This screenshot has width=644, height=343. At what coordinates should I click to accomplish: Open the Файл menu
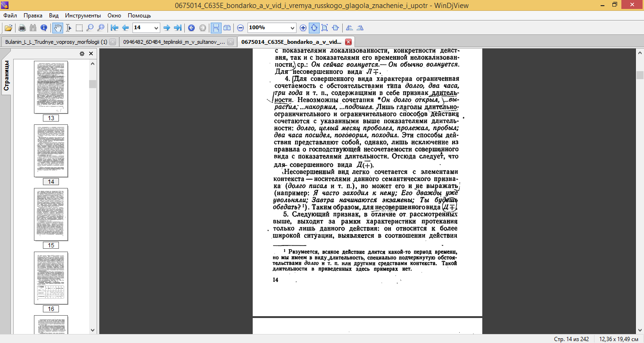pos(10,15)
